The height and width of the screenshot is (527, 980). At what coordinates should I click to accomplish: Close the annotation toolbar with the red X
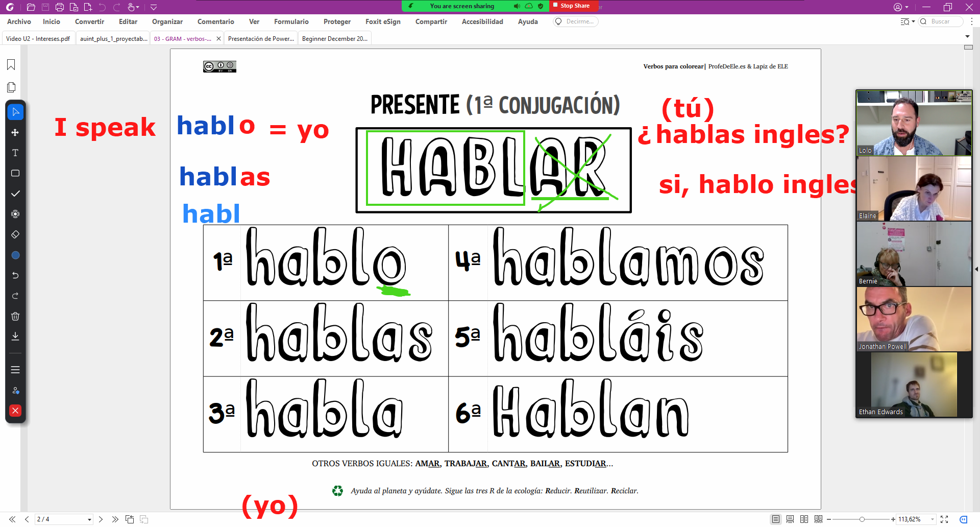tap(15, 411)
